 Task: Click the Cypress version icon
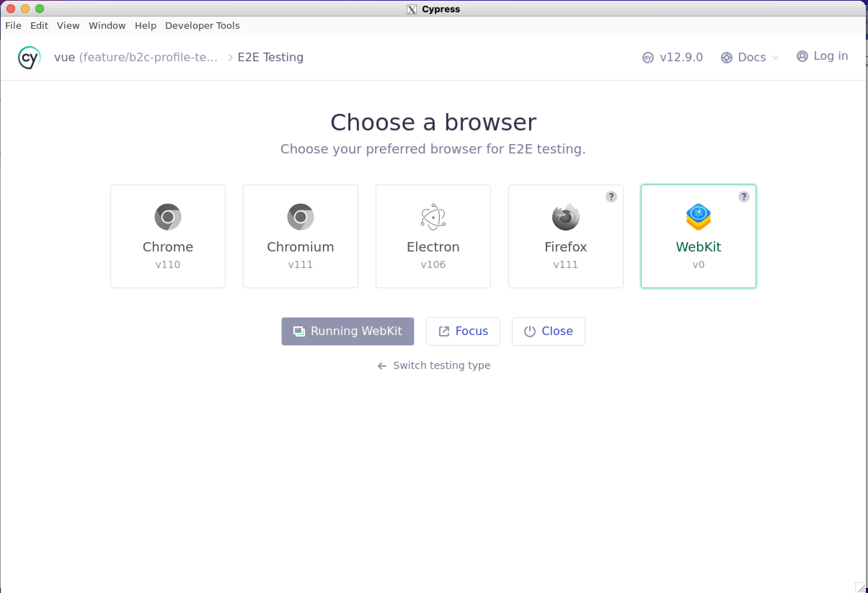(648, 58)
